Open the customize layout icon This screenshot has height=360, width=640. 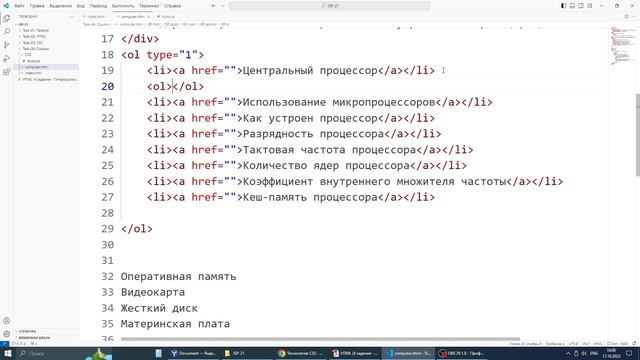(590, 6)
